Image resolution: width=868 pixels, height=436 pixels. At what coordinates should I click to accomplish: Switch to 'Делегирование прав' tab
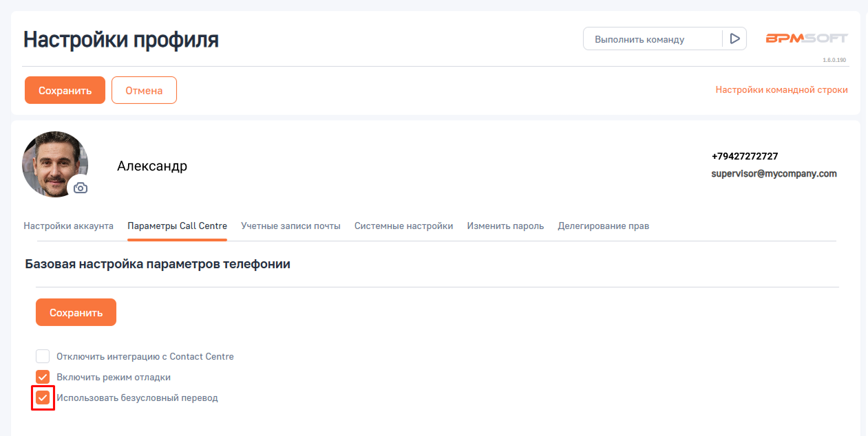pyautogui.click(x=603, y=226)
